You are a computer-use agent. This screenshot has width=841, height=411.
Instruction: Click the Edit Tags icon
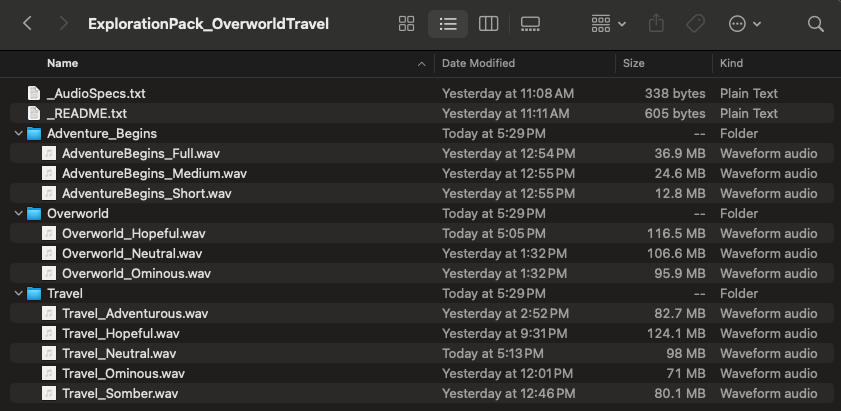[695, 23]
